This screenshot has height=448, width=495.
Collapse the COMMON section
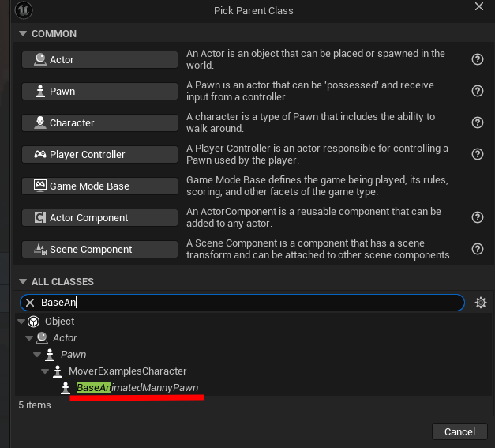(x=23, y=33)
